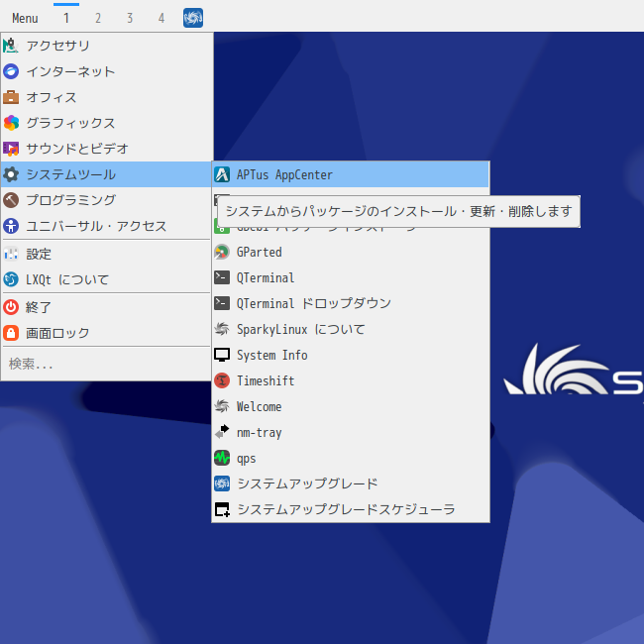Switch to desktop workspace 2
The height and width of the screenshot is (644, 644).
(98, 18)
